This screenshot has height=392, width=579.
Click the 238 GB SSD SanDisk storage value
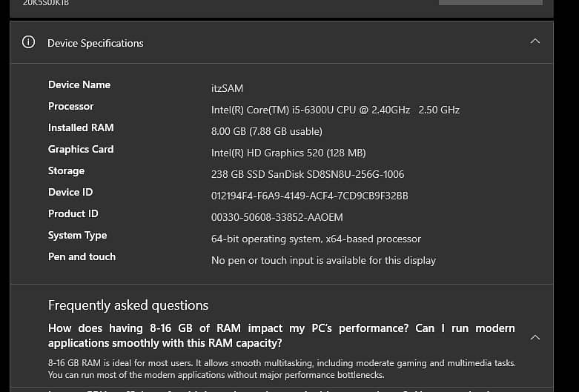click(x=308, y=174)
